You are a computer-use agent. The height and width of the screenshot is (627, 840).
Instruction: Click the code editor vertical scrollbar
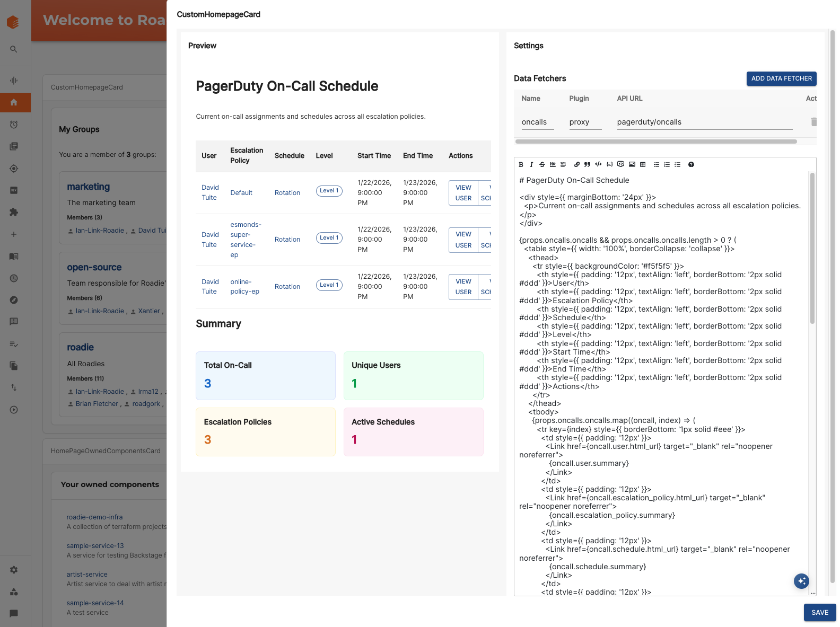(x=812, y=248)
